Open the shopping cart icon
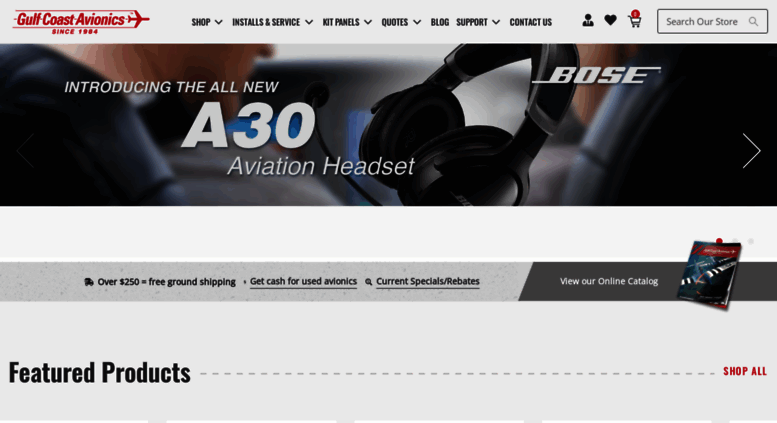The image size is (777, 423). click(x=635, y=20)
